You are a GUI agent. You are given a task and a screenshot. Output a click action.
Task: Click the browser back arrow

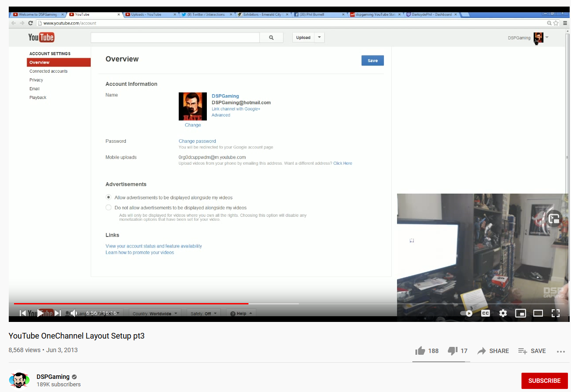pyautogui.click(x=14, y=23)
